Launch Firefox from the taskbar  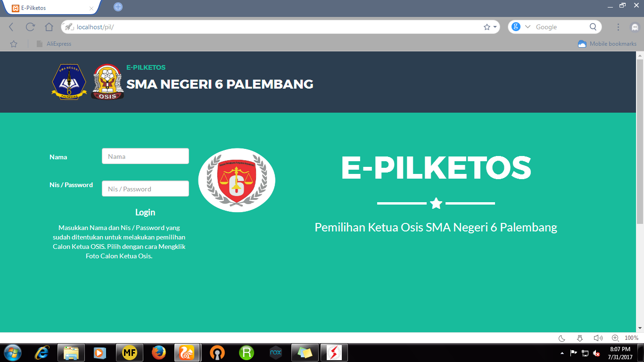pos(159,352)
